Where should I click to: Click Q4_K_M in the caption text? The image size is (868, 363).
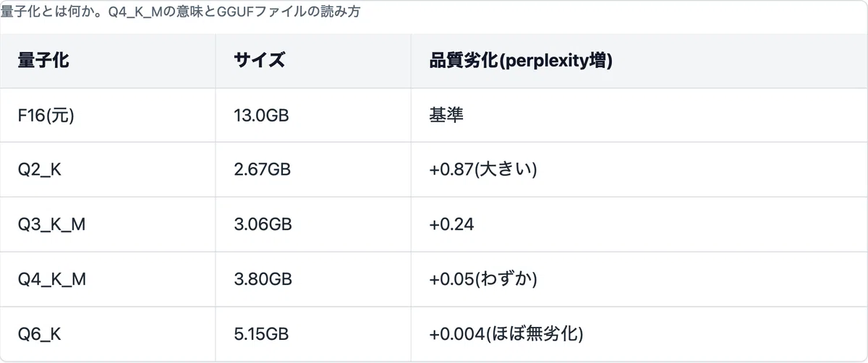point(137,12)
